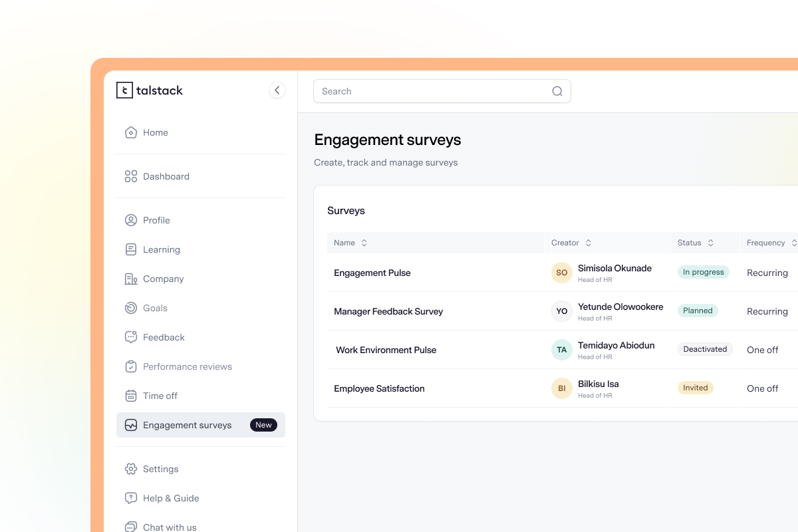This screenshot has height=532, width=798.
Task: Click the Feedback menu label
Action: [x=164, y=337]
